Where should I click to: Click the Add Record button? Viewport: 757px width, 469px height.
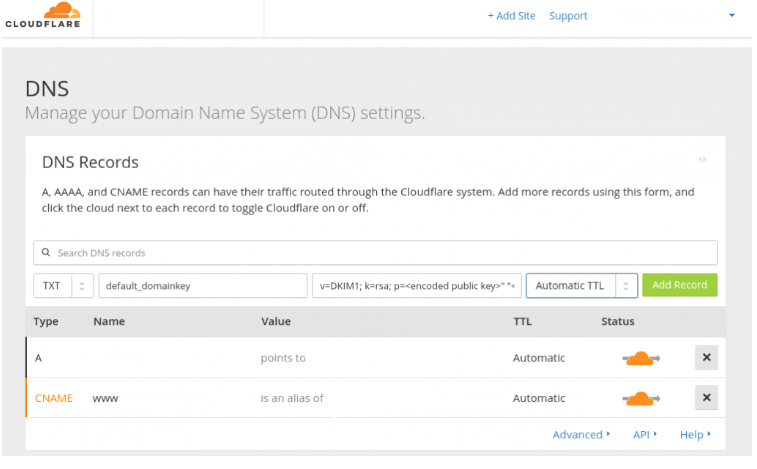click(x=680, y=285)
